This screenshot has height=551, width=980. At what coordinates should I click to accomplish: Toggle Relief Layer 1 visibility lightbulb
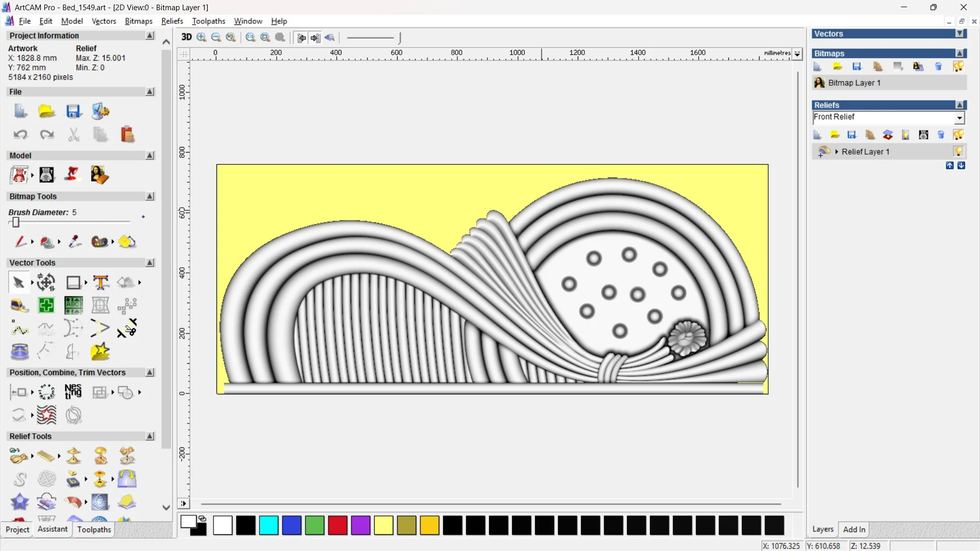click(959, 152)
